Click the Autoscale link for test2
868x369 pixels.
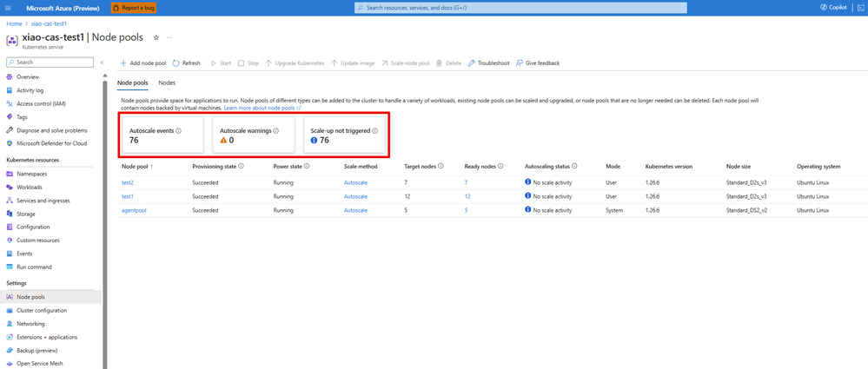point(355,182)
